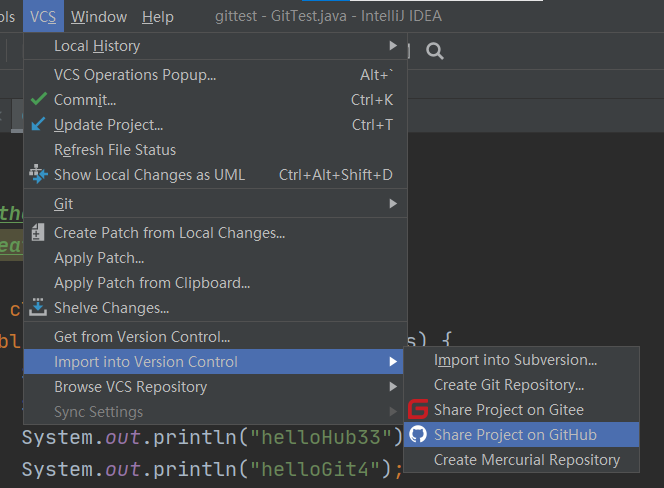
Task: Choose Create Mercurial Repository
Action: coord(522,460)
